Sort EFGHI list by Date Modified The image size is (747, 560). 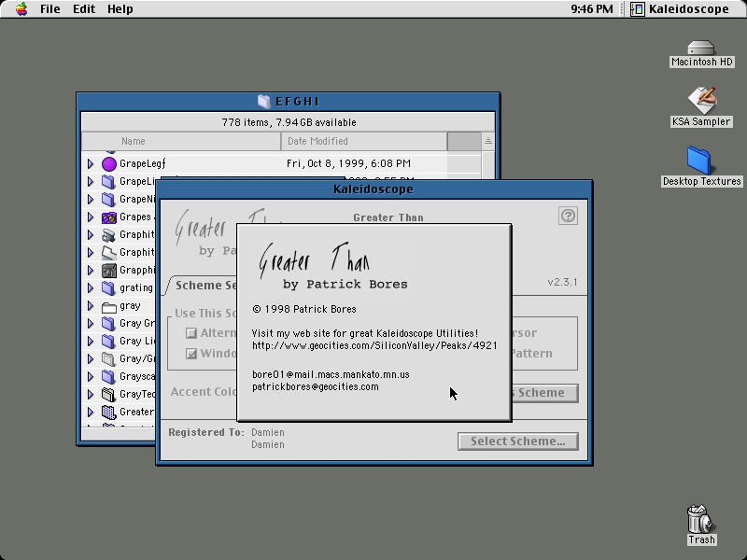point(364,142)
